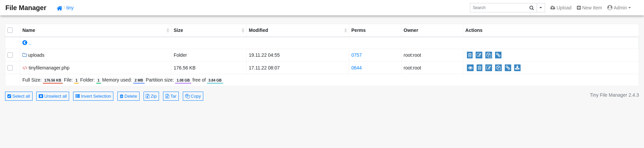Get direct link for uploads folder

[x=498, y=55]
